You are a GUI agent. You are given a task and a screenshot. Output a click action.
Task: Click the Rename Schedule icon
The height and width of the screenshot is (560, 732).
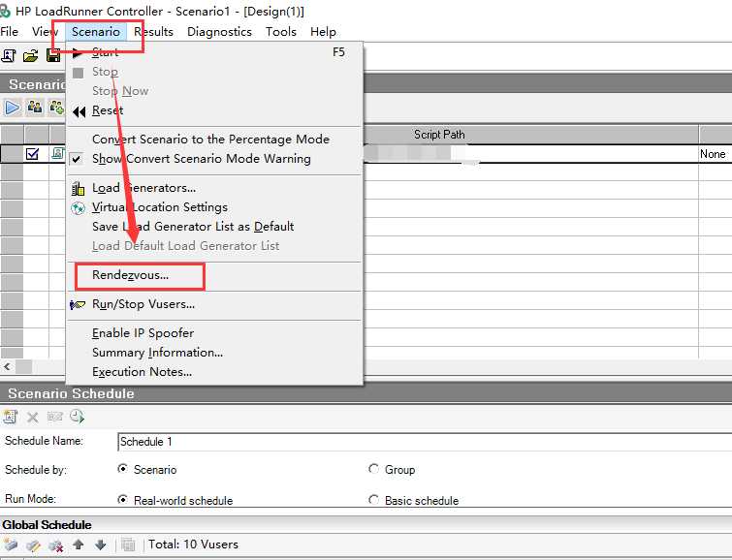pyautogui.click(x=54, y=417)
